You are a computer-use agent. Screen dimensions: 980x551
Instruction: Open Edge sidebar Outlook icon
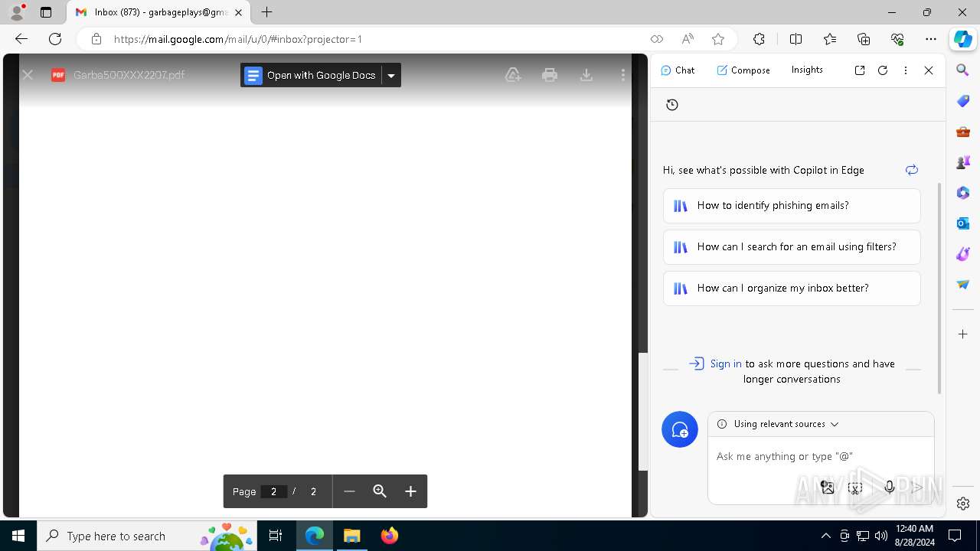(x=963, y=223)
